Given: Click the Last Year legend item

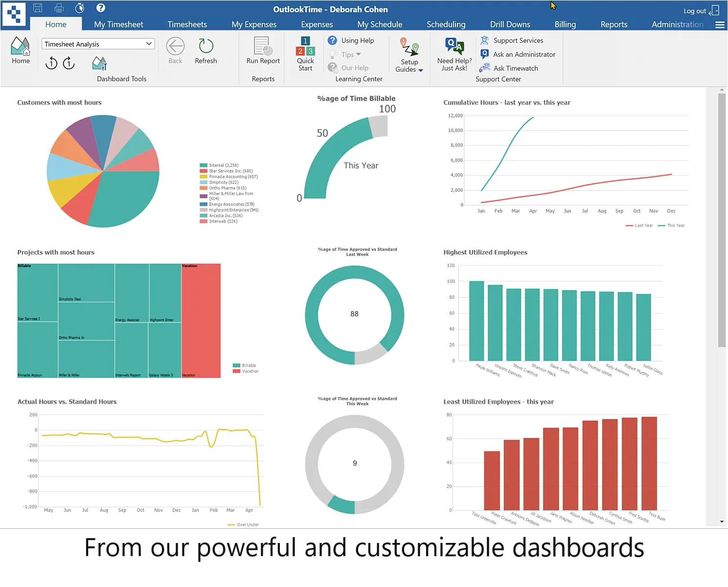Looking at the screenshot, I should coord(639,226).
